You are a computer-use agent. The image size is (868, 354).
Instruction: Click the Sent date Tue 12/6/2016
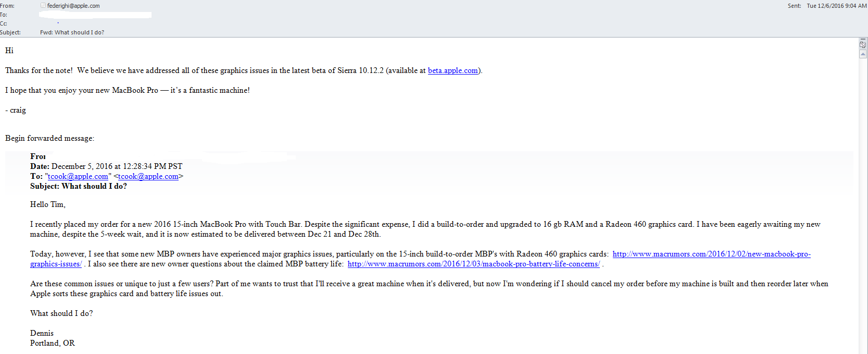coord(837,6)
